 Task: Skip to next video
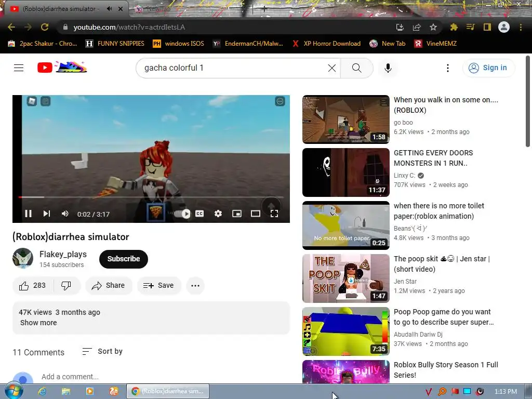(47, 214)
